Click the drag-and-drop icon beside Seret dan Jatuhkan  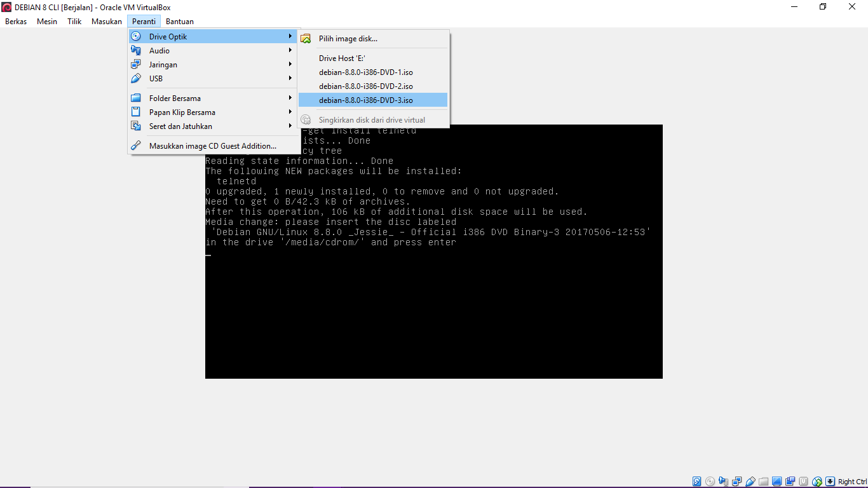tap(136, 126)
